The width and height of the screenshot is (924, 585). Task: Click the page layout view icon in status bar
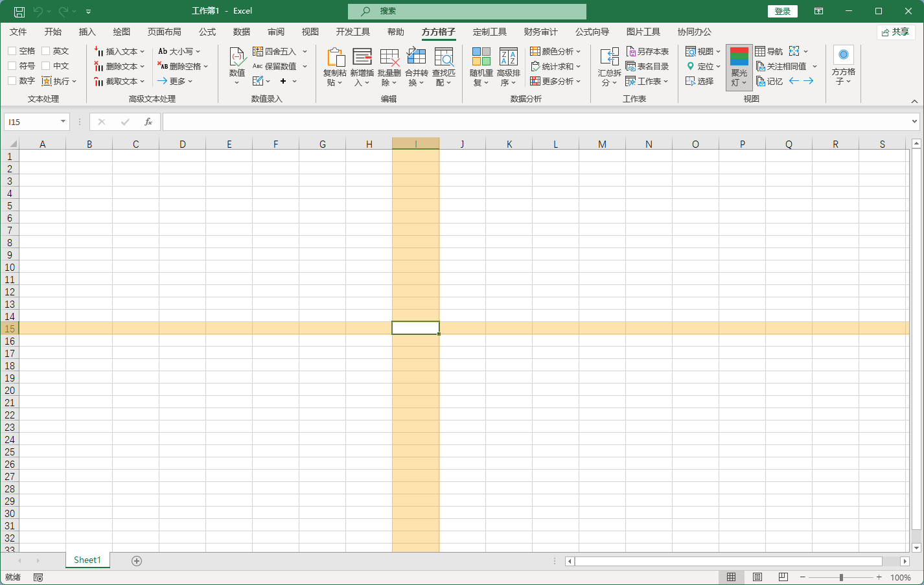point(757,577)
